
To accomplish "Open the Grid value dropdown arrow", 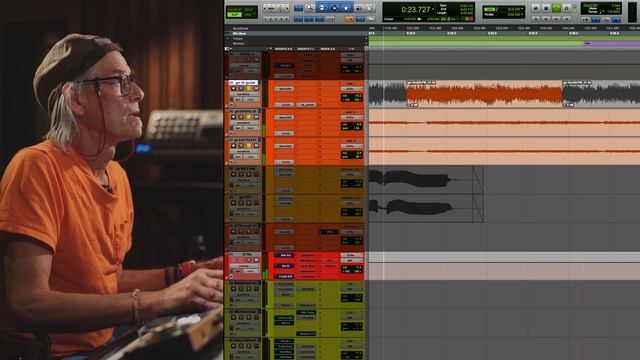I will pyautogui.click(x=522, y=9).
